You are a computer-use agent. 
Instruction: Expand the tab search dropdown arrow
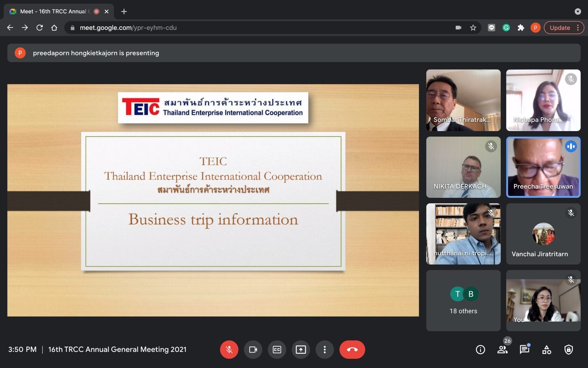(x=578, y=12)
